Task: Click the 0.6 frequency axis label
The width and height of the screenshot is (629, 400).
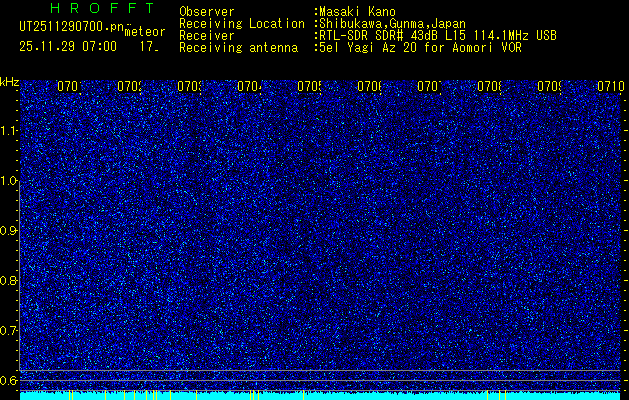Action: pyautogui.click(x=9, y=380)
